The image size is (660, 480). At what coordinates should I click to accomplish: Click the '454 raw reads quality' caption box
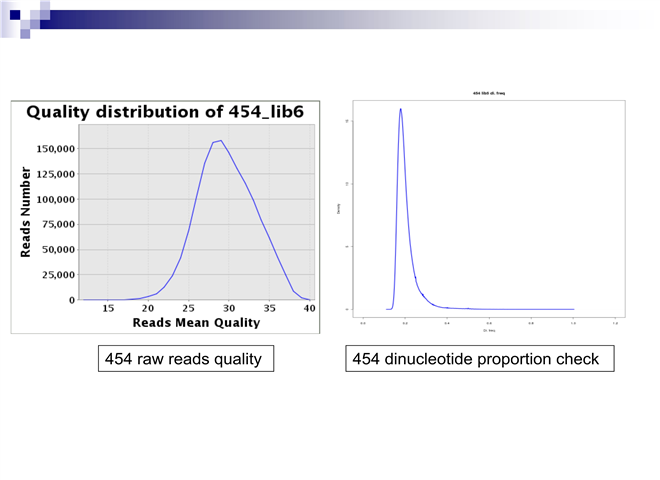186,359
